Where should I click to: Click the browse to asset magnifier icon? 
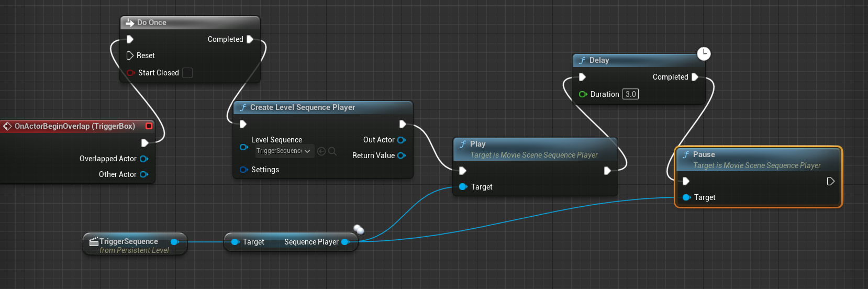click(332, 151)
